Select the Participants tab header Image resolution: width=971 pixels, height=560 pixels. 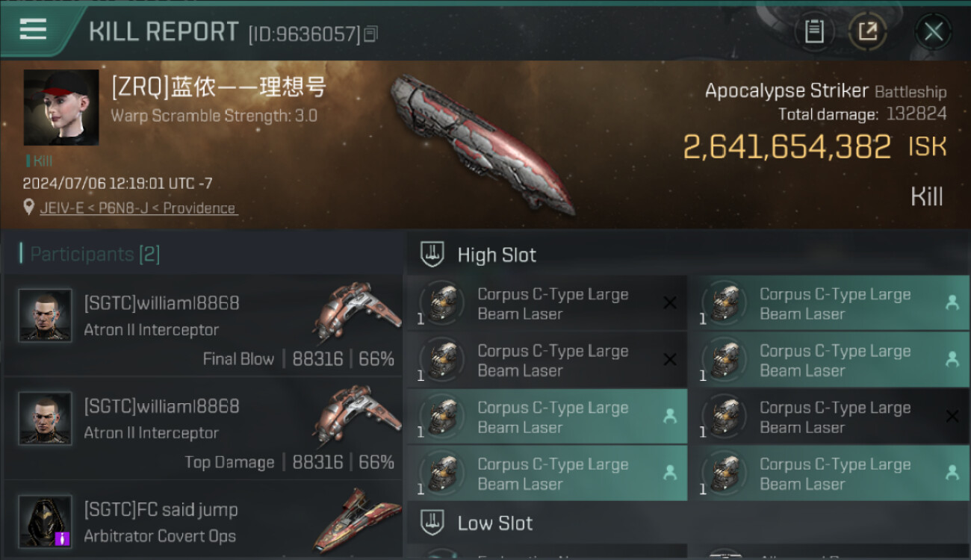point(90,255)
